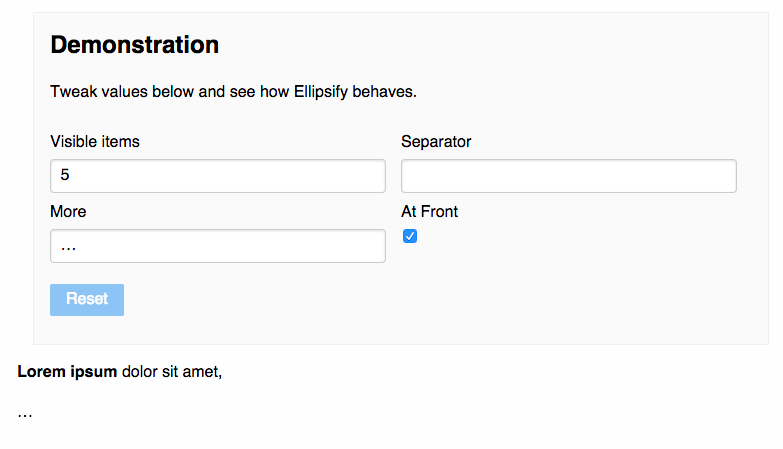This screenshot has width=783, height=449.
Task: Click the More input field
Action: coord(217,246)
